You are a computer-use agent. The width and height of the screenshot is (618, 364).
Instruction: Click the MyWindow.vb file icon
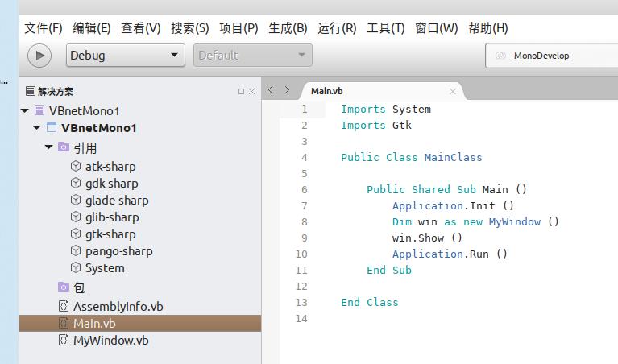click(x=64, y=340)
